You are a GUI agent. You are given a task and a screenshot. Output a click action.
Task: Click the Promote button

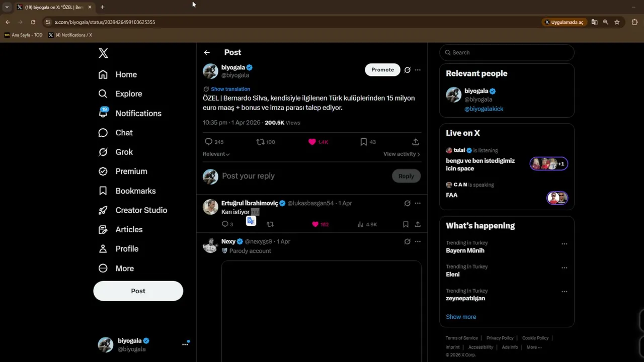tap(382, 70)
